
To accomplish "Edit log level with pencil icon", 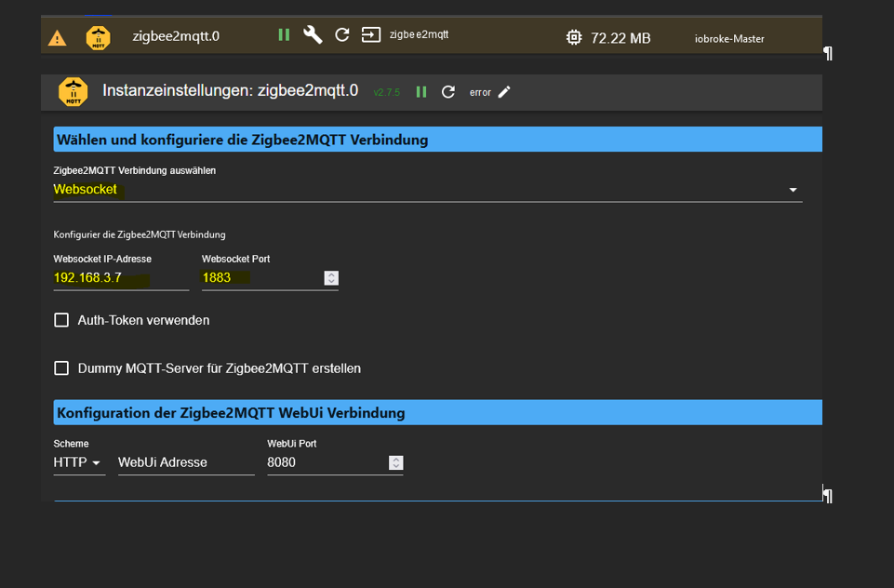I will coord(504,92).
